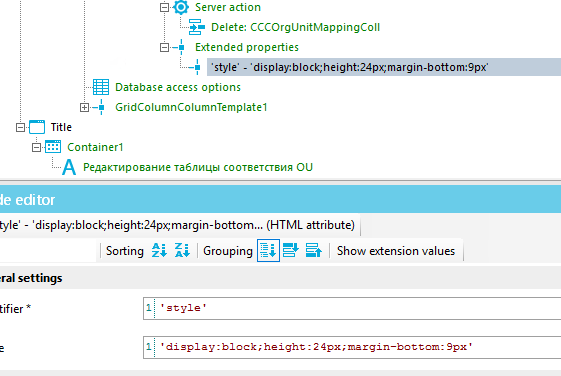Viewport: 561px width, 376px height.
Task: Collapse all groups with down-arrow icon
Action: click(x=291, y=250)
